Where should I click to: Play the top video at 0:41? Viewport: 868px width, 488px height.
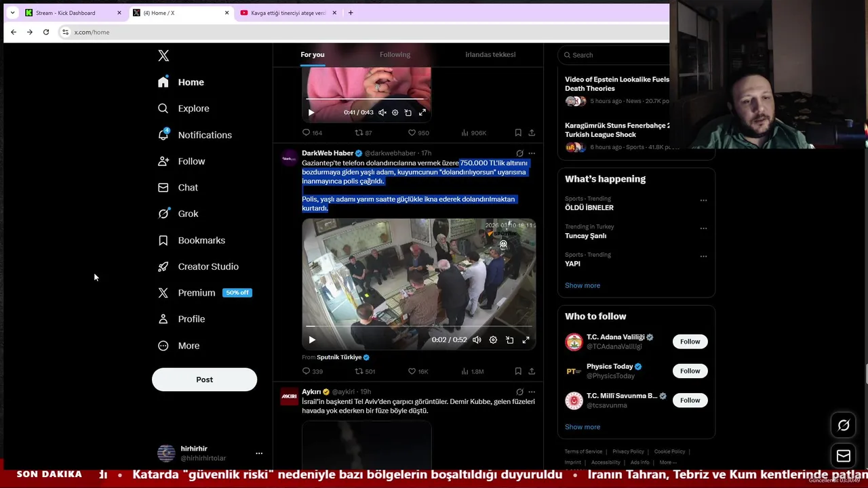[311, 113]
